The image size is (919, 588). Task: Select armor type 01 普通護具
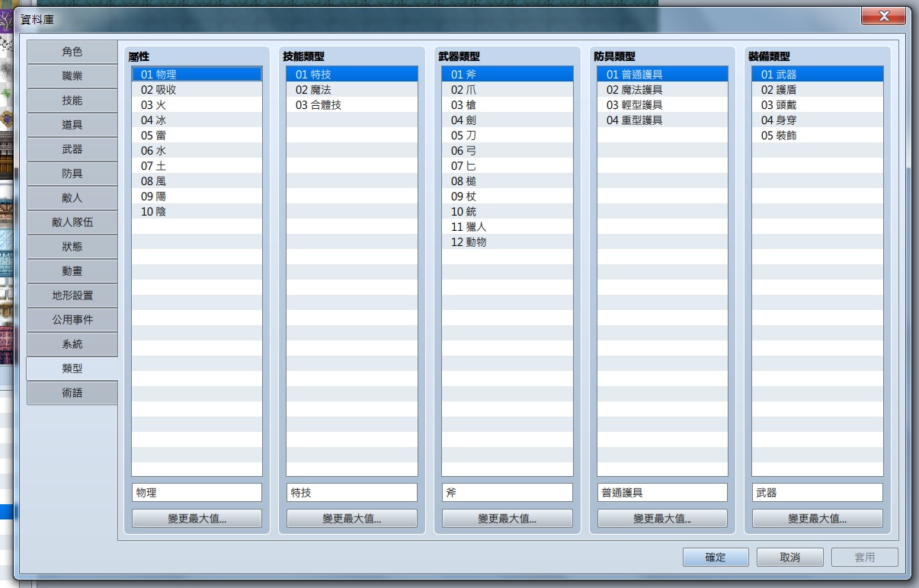pos(663,75)
